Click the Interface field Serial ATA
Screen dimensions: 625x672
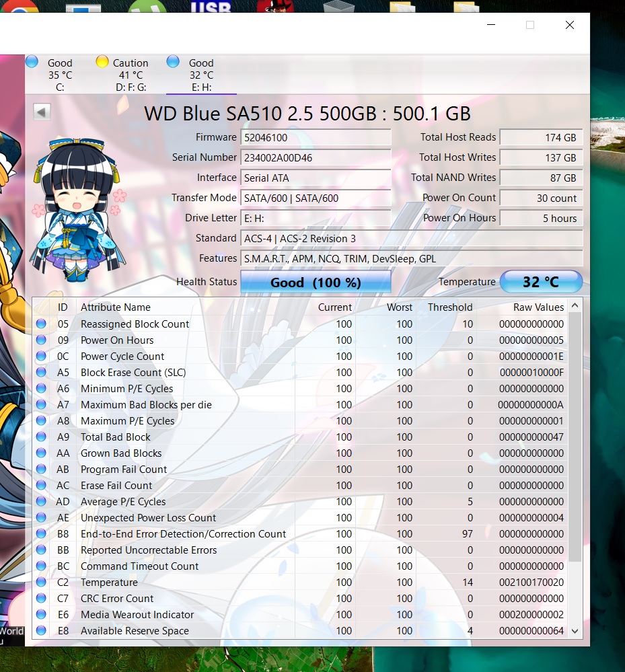(316, 178)
